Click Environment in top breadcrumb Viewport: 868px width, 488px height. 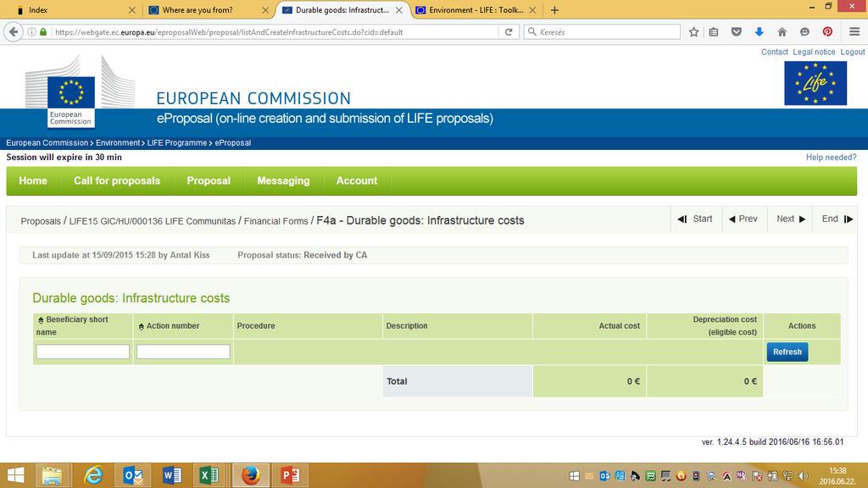[118, 142]
